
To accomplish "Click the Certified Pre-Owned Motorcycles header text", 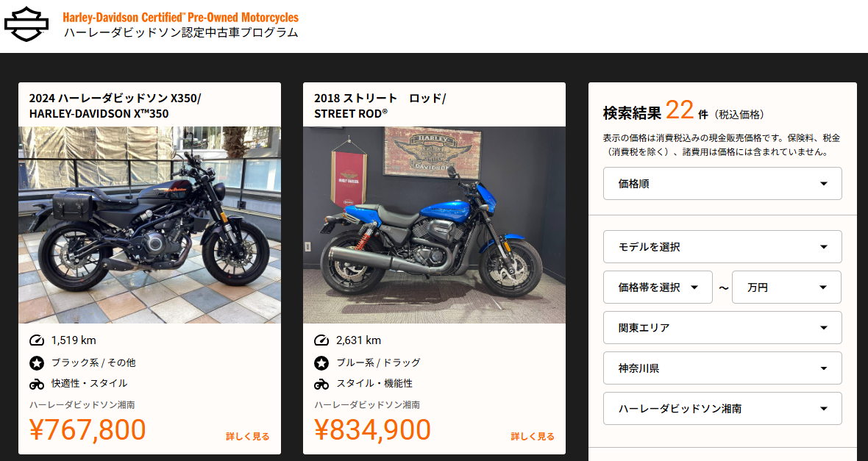I will tap(180, 17).
